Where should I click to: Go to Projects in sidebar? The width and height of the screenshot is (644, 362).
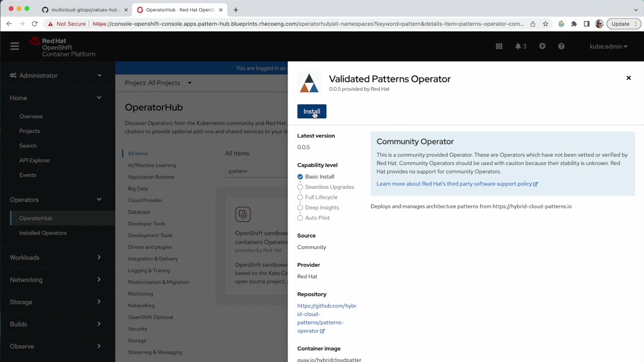click(x=30, y=131)
